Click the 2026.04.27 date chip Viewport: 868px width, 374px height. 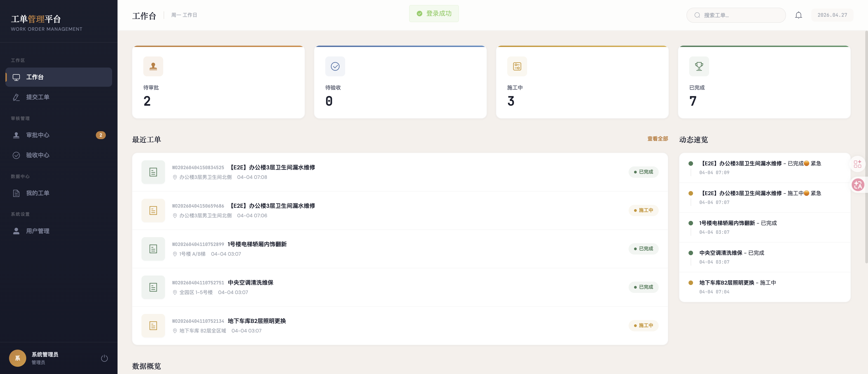[x=832, y=15]
